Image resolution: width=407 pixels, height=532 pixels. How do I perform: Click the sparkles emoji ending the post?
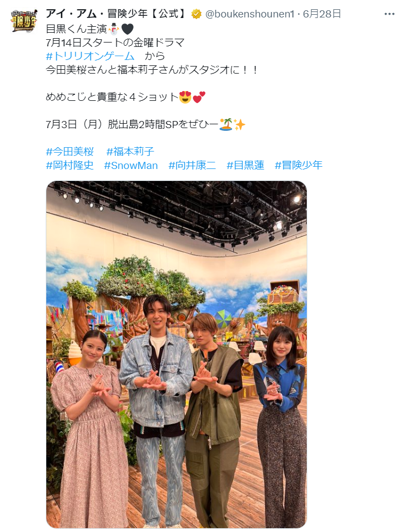click(239, 124)
